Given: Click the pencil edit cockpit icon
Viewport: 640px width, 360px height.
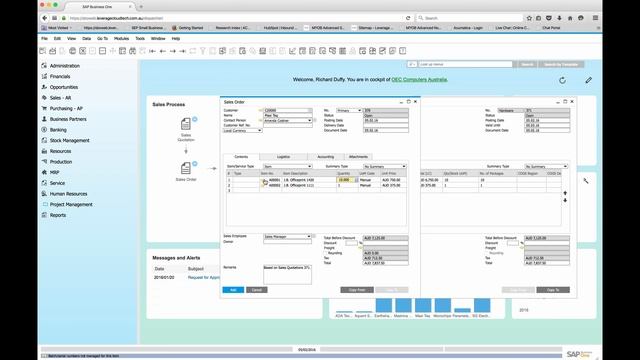Looking at the screenshot, I should 588,80.
